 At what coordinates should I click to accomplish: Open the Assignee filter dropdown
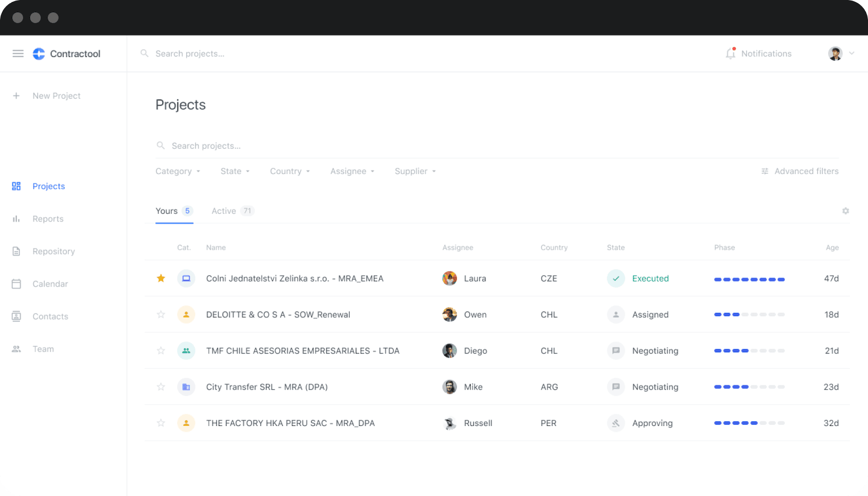[x=353, y=171]
